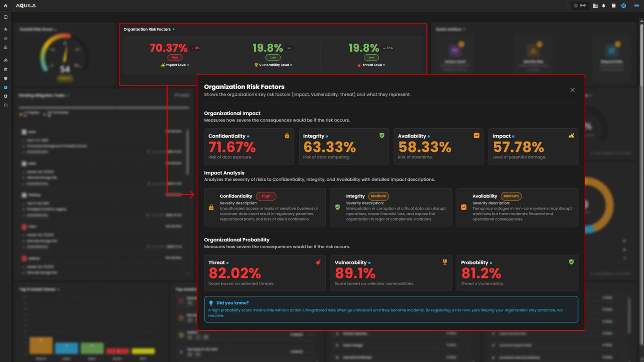Toggle the sidebar panel layout icon
This screenshot has width=644, height=362.
click(5, 17)
